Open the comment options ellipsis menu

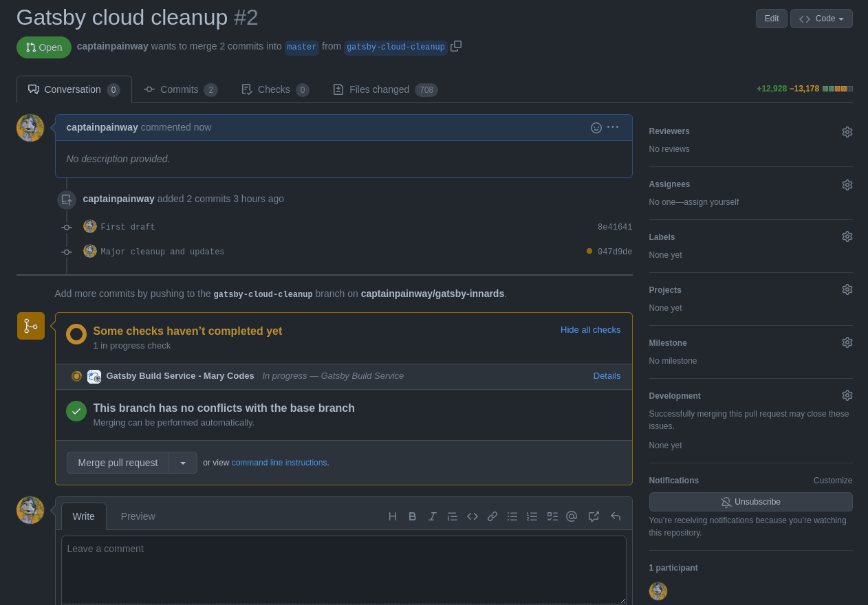613,127
